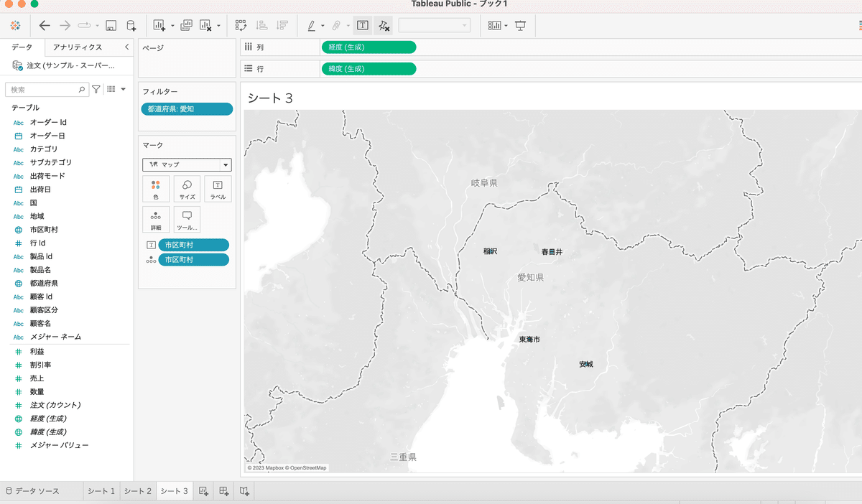Open the Detail mark card
Screen dimensions: 862x504
pyautogui.click(x=156, y=220)
